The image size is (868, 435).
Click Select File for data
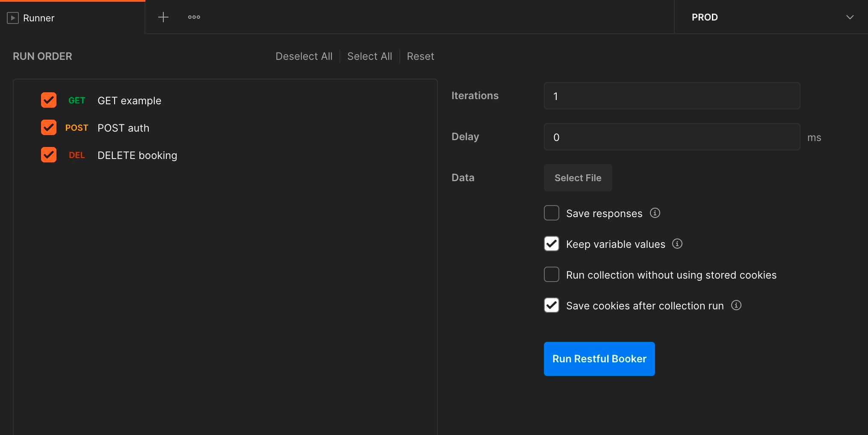tap(578, 178)
